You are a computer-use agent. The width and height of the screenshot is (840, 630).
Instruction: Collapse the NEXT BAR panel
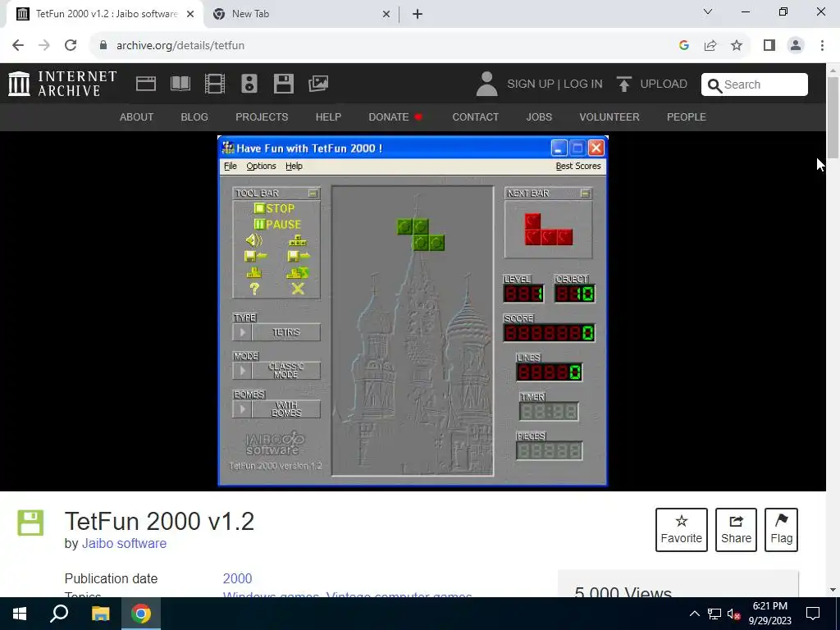point(586,193)
